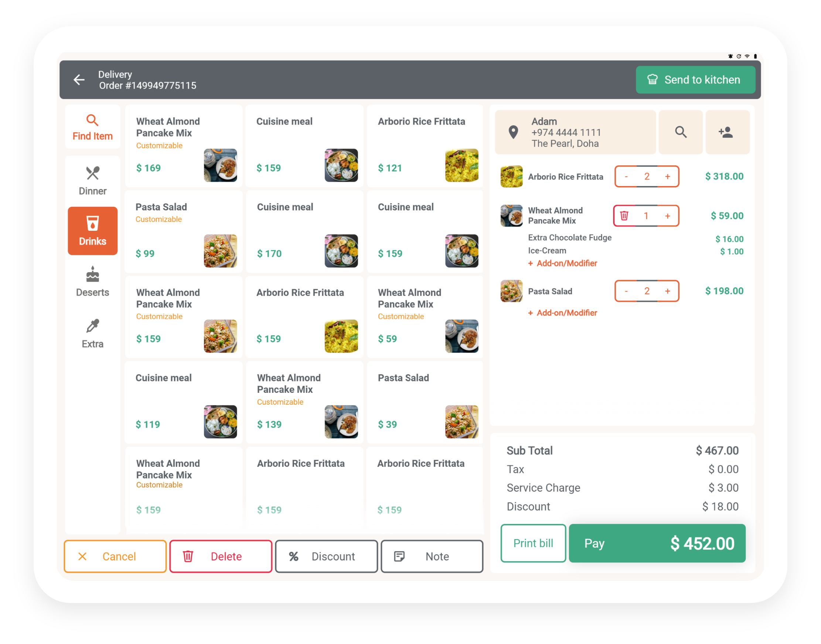Remove Wheat Almond Pancake Mix via trash icon

[624, 216]
